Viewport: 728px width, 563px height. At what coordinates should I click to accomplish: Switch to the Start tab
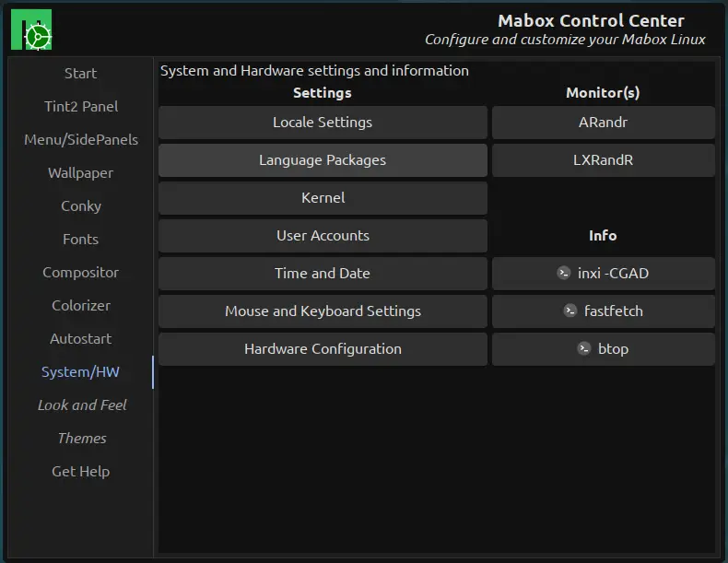pos(80,74)
